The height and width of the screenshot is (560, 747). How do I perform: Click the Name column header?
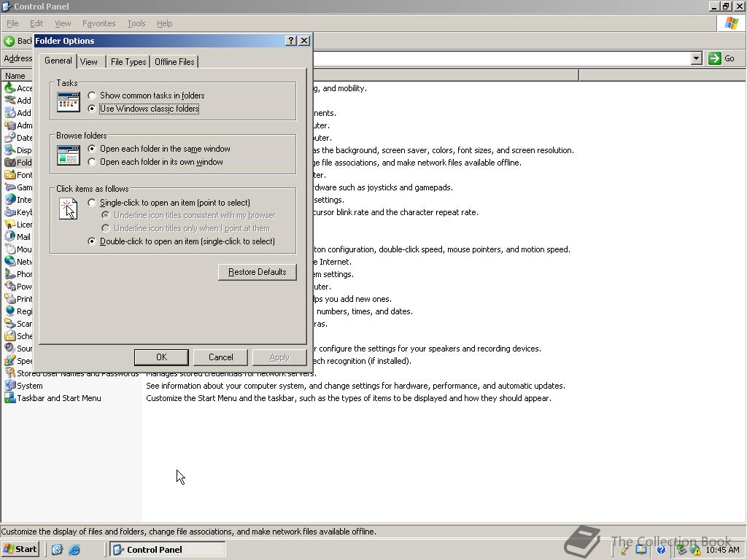[x=15, y=76]
